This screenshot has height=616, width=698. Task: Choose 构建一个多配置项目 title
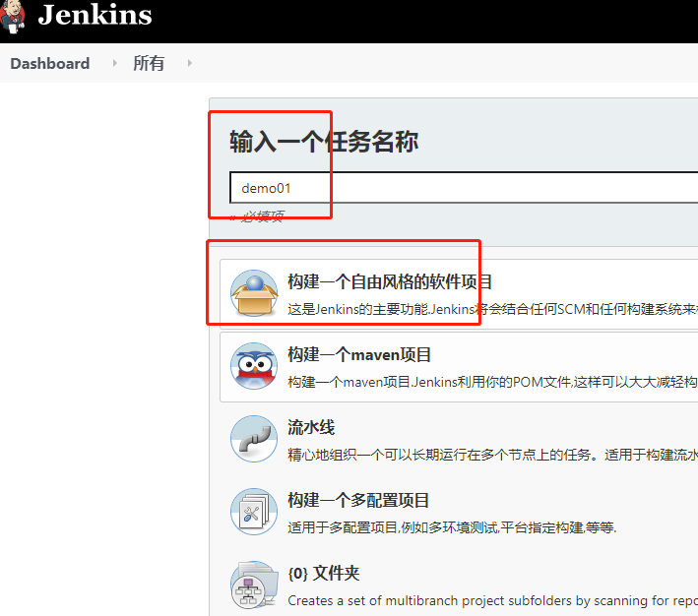358,500
